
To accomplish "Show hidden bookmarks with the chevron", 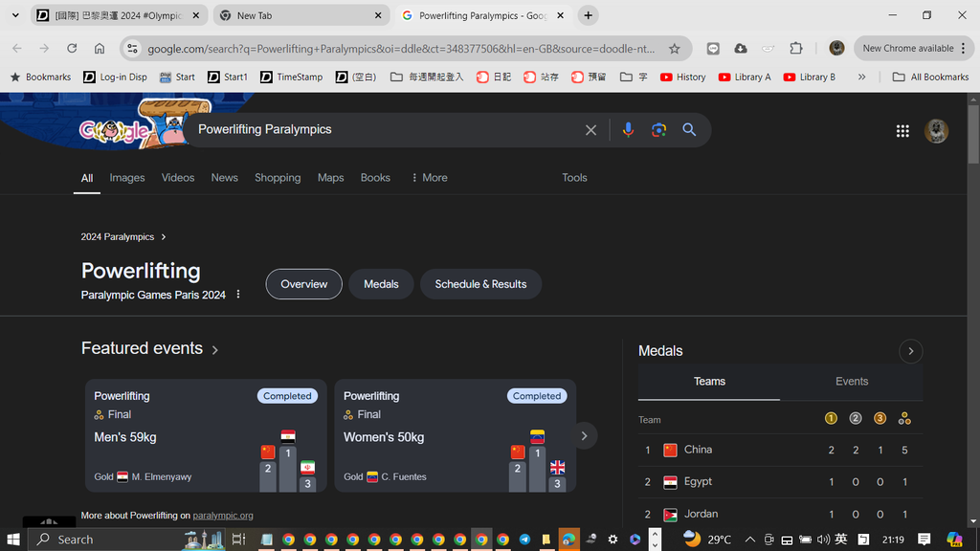I will click(862, 77).
